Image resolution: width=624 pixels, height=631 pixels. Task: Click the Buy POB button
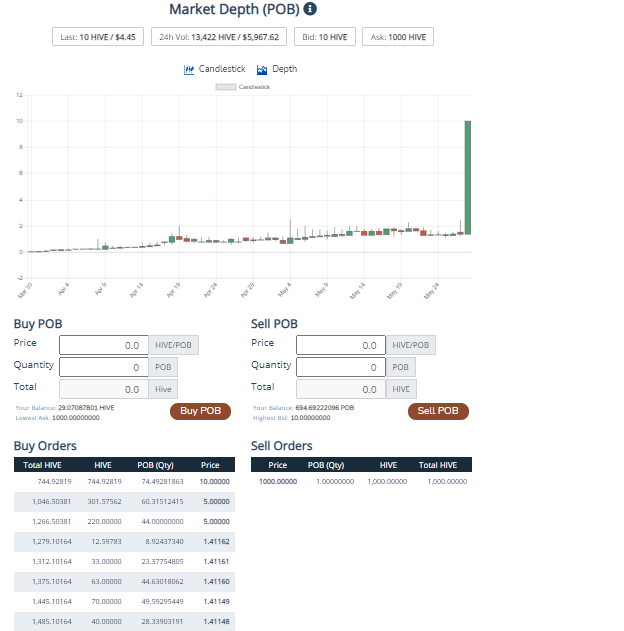click(x=200, y=411)
